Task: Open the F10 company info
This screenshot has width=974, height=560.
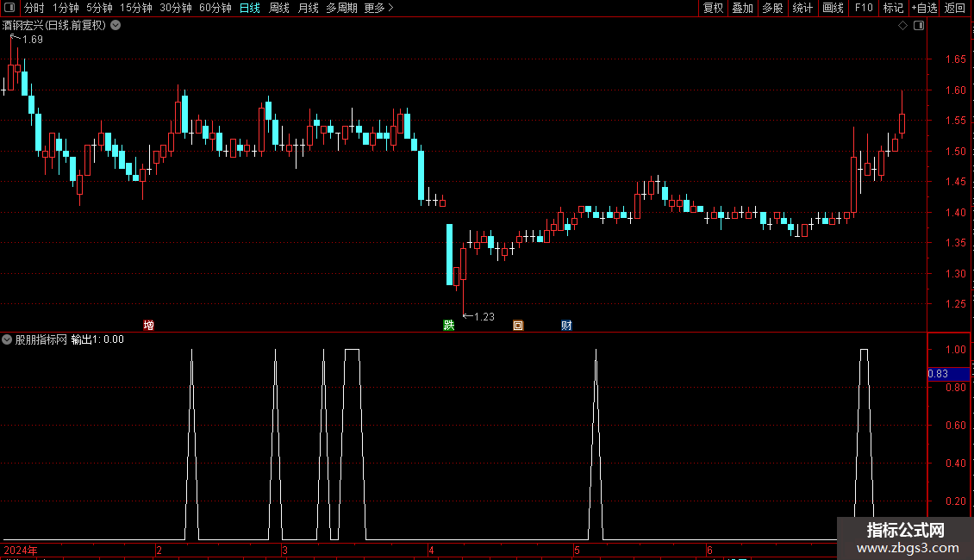Action: (864, 8)
